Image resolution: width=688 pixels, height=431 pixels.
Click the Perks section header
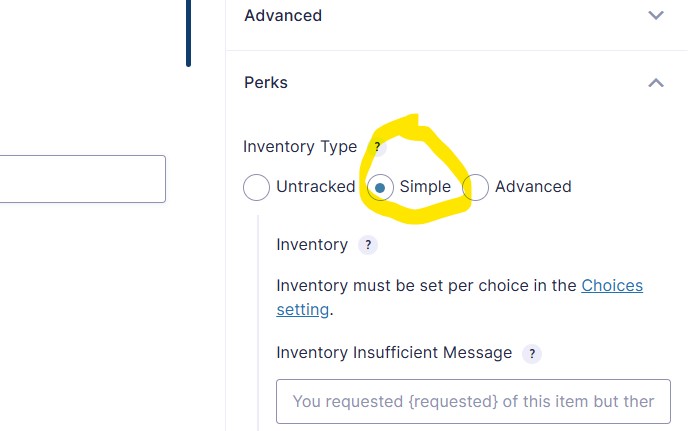click(457, 83)
